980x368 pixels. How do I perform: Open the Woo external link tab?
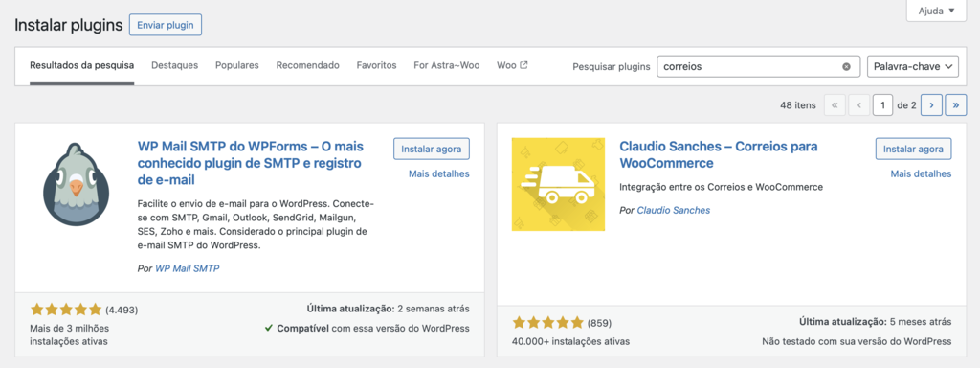click(512, 65)
